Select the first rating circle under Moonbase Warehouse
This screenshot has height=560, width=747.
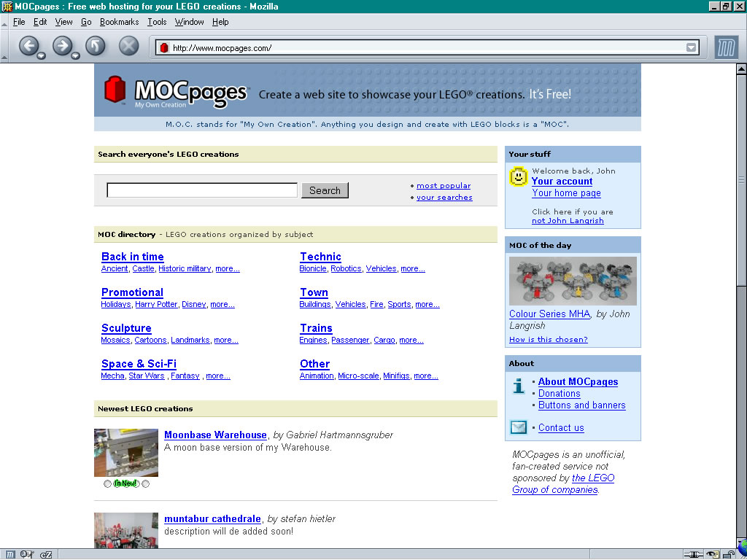pyautogui.click(x=107, y=484)
